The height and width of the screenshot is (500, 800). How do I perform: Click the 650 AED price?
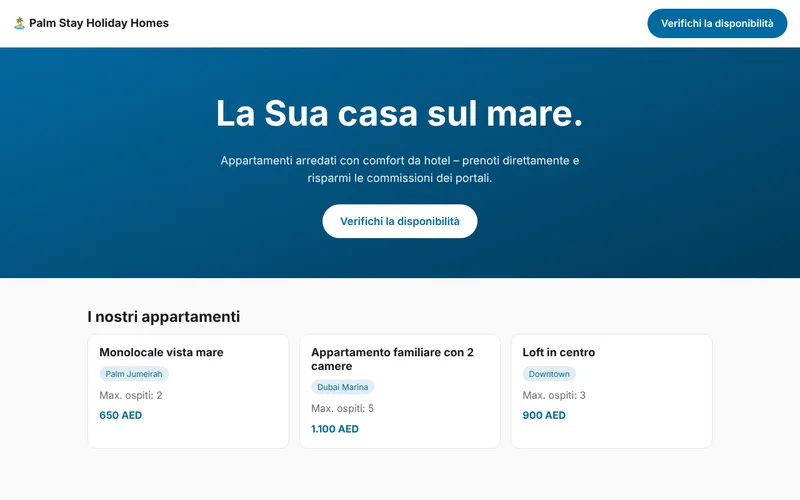pos(120,415)
